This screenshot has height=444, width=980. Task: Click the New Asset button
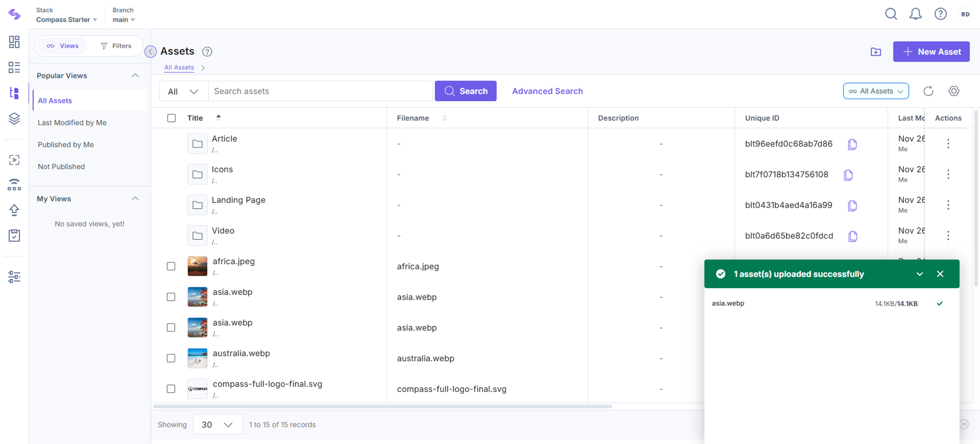click(931, 52)
